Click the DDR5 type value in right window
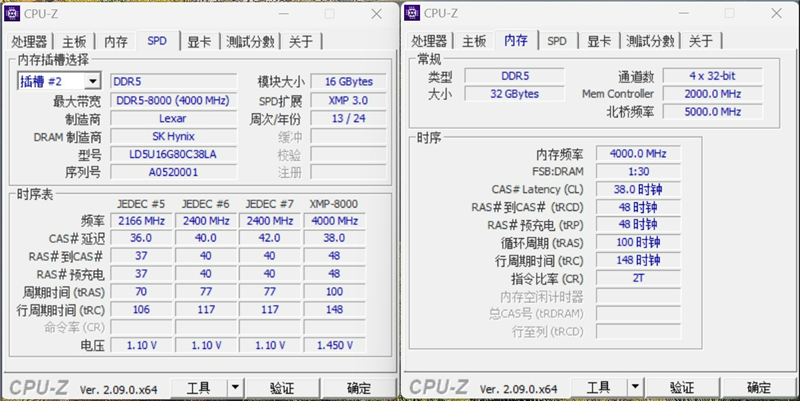 514,76
